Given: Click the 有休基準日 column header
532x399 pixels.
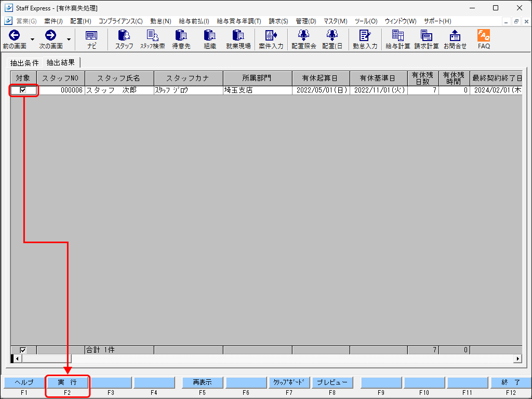Looking at the screenshot, I should tap(379, 78).
